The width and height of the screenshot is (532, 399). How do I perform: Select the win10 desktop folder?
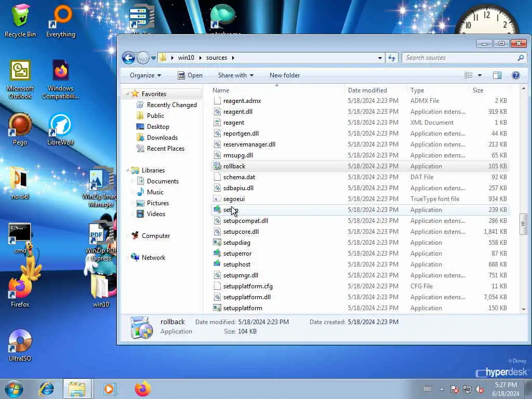coord(101,291)
